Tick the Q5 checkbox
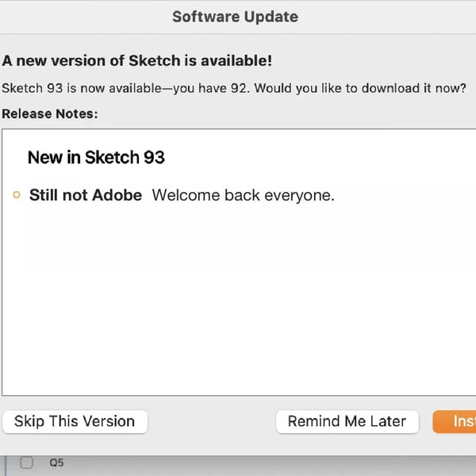 point(26,463)
